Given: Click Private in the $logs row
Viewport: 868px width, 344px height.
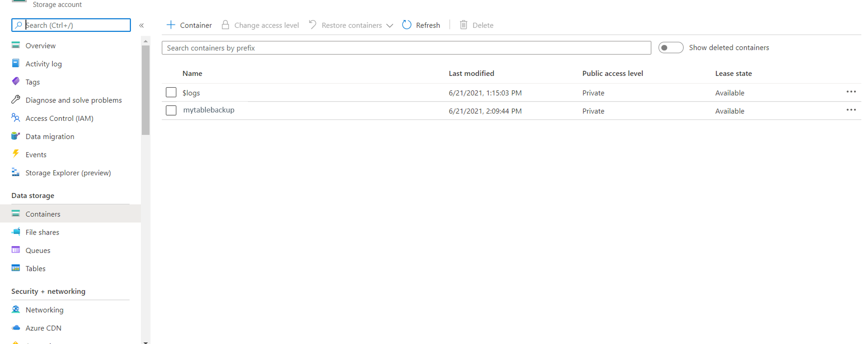Looking at the screenshot, I should coord(593,93).
